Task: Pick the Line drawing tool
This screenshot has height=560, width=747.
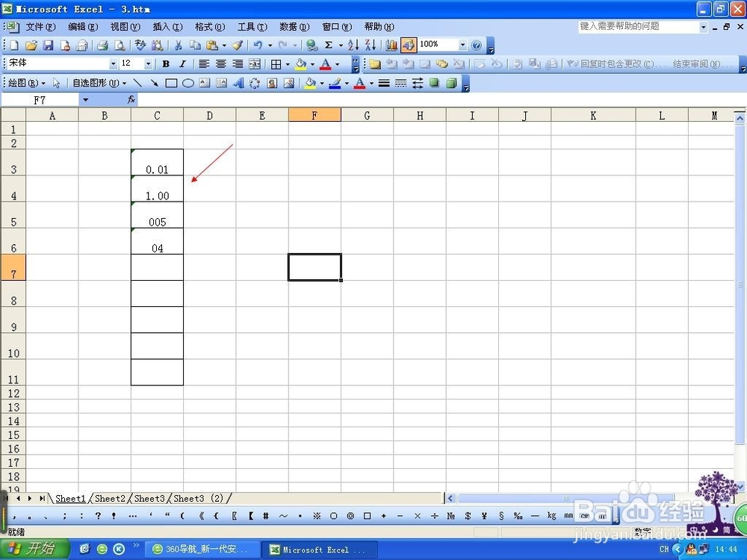Action: tap(137, 84)
